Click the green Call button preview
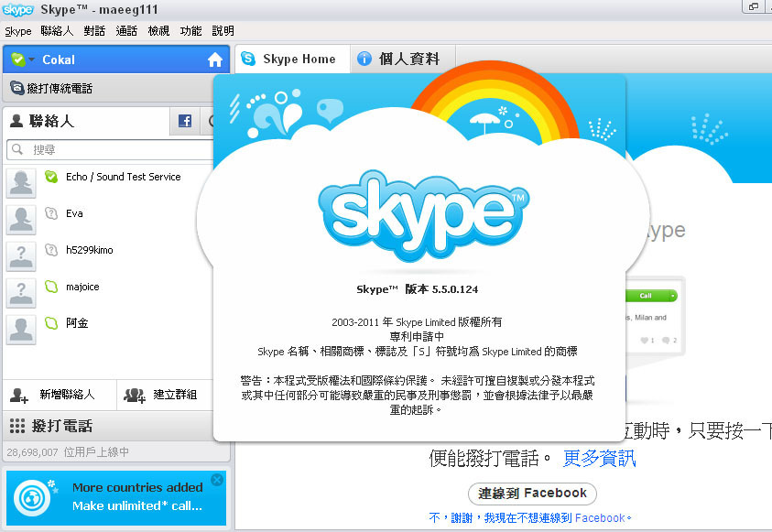 click(651, 296)
